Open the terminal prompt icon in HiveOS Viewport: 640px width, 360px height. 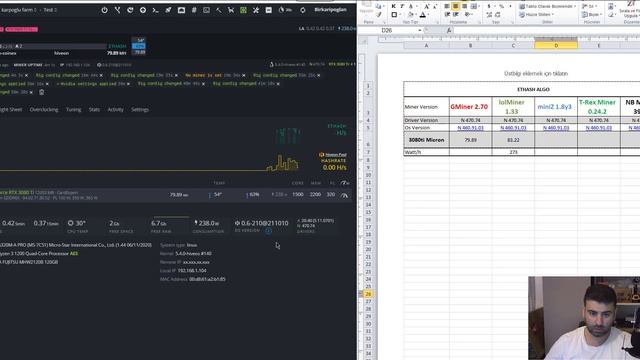click(x=156, y=10)
